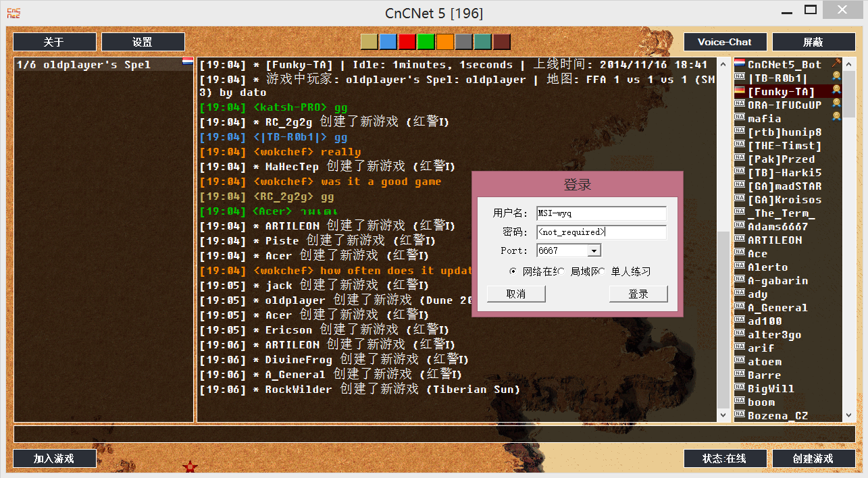The width and height of the screenshot is (868, 478).
Task: Select the 局域网 radio button
Action: [561, 271]
